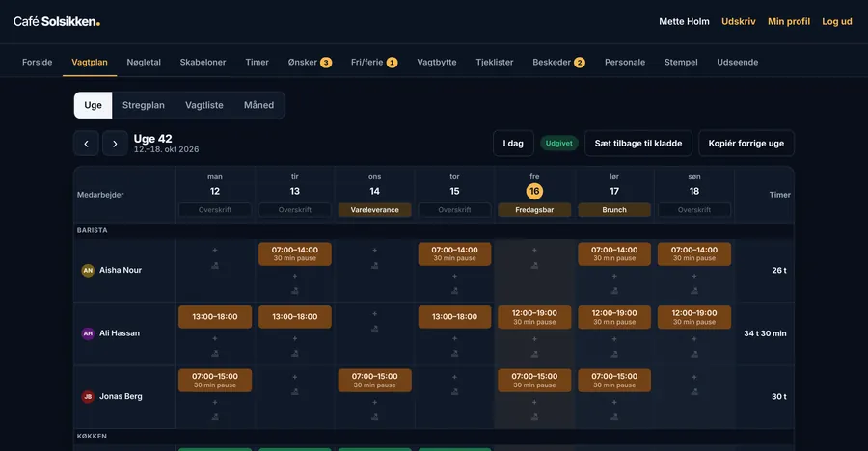Open the Udseende tab

coord(738,62)
